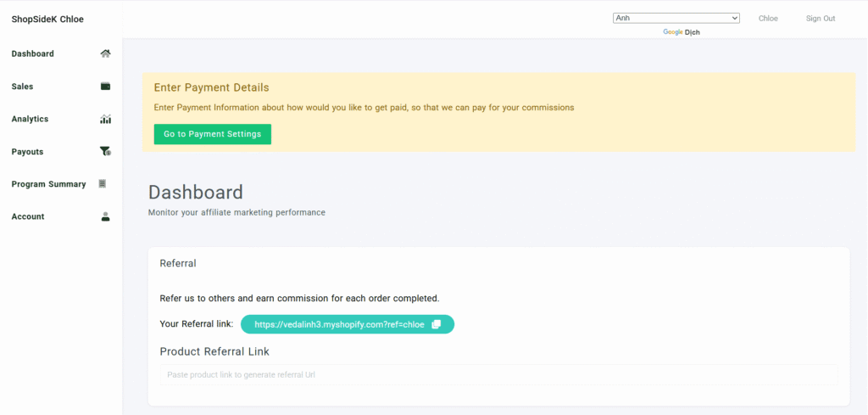The width and height of the screenshot is (868, 415).
Task: Click the large Dashboard page heading
Action: pos(196,193)
